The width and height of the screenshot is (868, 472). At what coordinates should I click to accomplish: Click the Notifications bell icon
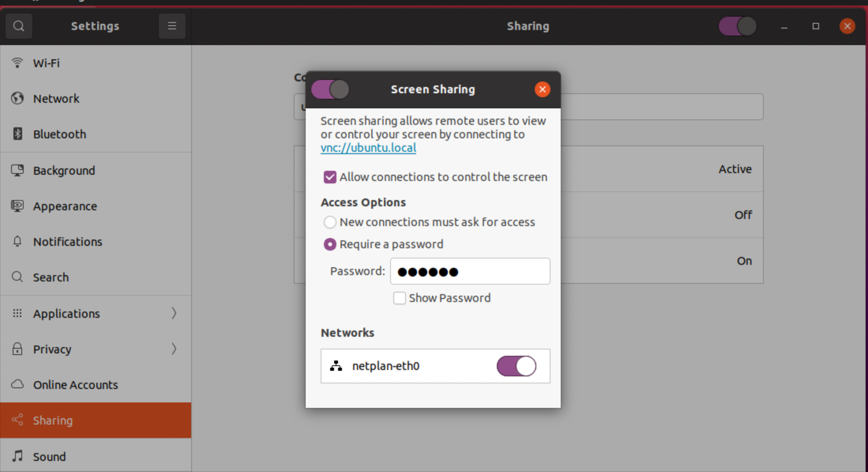pos(17,241)
